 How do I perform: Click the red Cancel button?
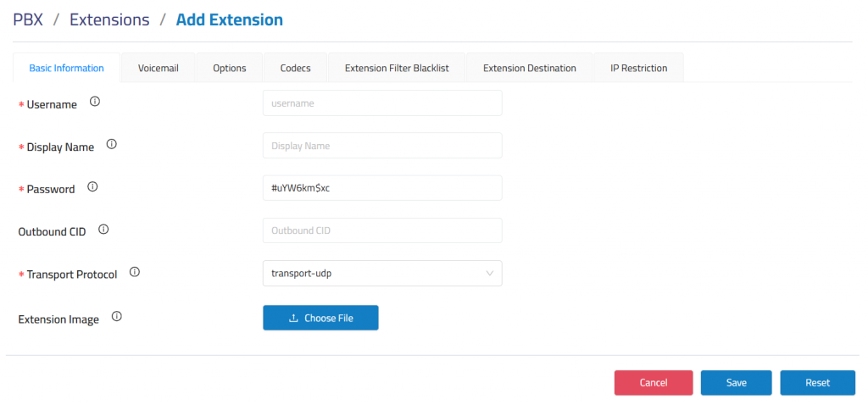(653, 383)
